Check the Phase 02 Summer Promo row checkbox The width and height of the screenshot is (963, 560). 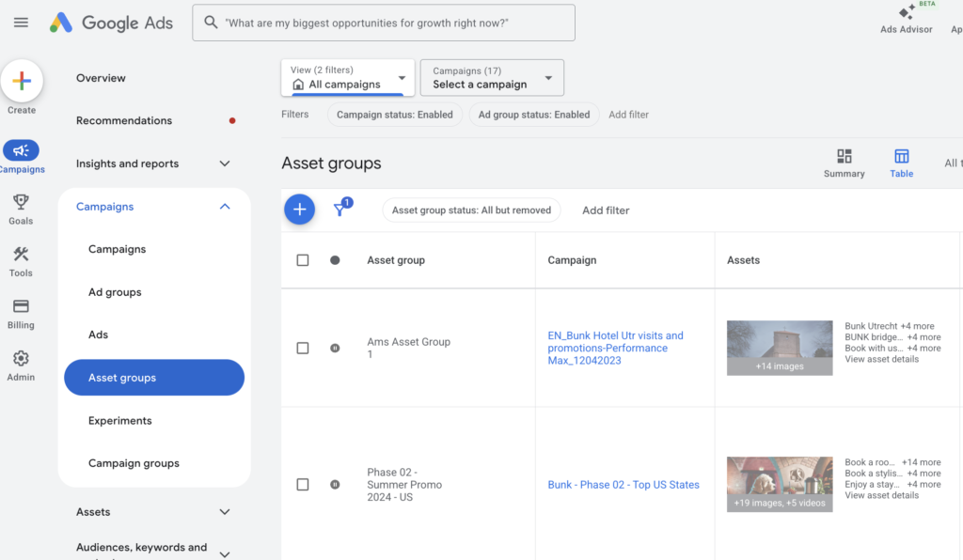point(303,485)
